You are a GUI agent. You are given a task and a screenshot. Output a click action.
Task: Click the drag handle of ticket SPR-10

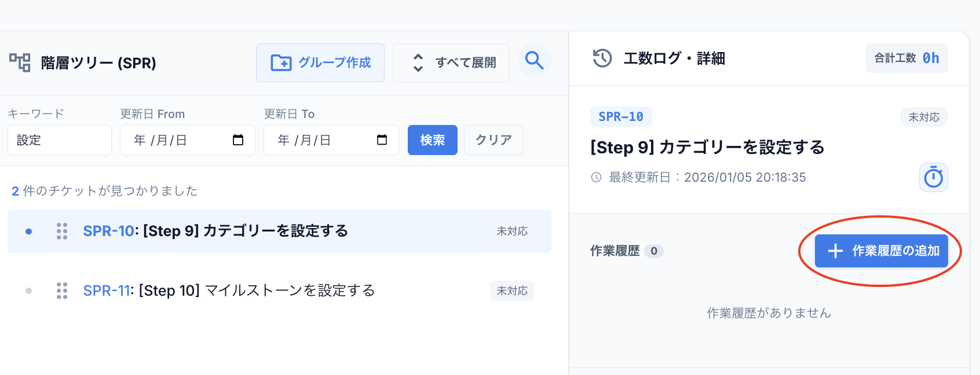coord(62,231)
